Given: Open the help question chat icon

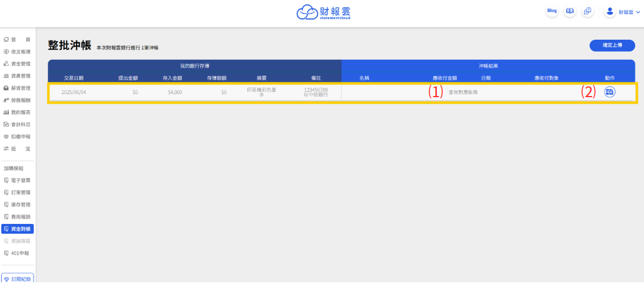Looking at the screenshot, I should [x=588, y=11].
